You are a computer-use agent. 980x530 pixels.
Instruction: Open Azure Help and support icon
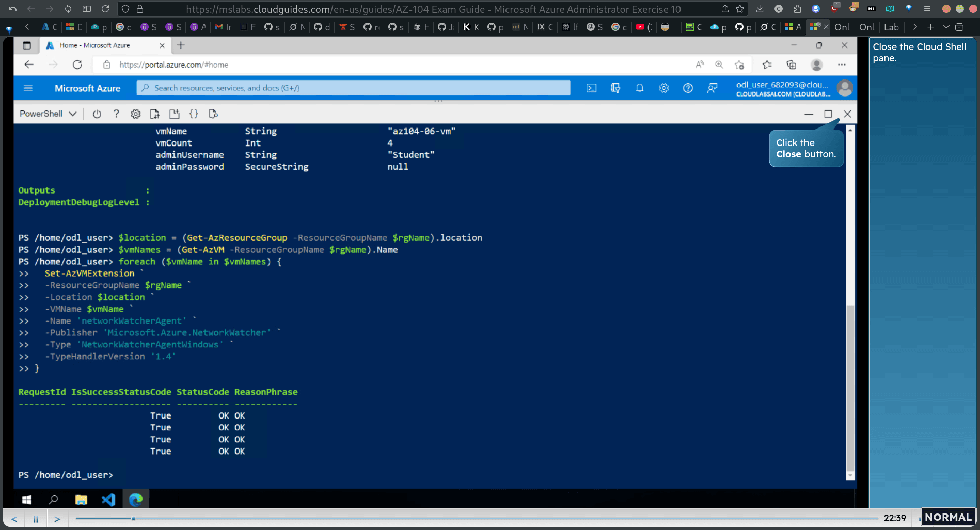point(688,88)
